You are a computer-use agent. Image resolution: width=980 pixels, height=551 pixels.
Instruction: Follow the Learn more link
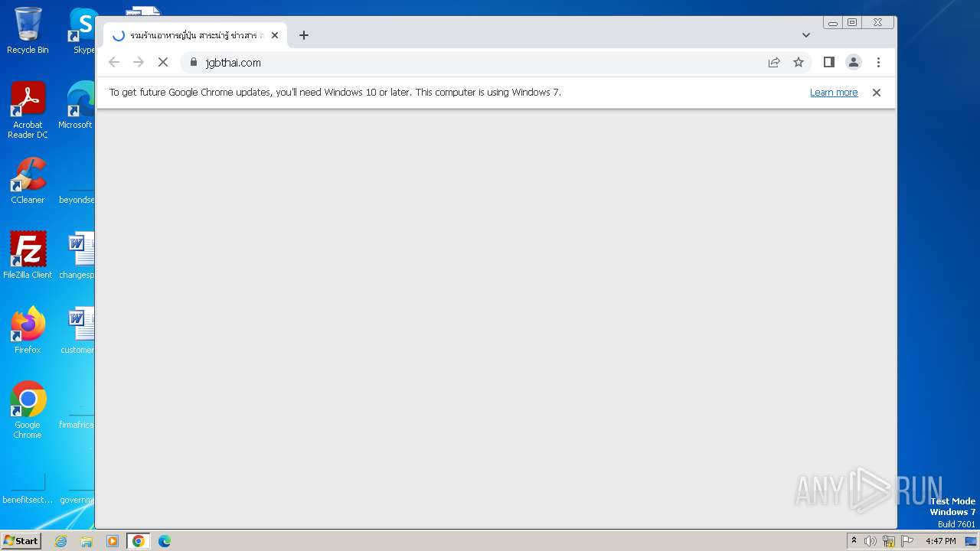coord(834,93)
